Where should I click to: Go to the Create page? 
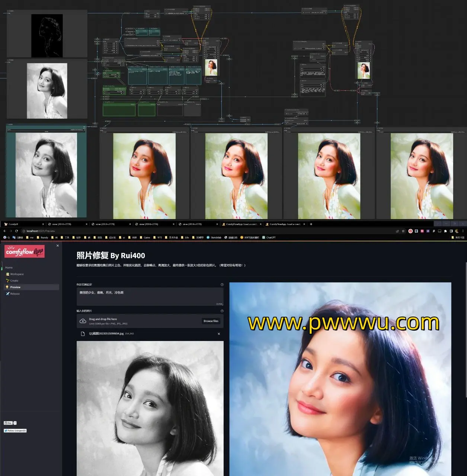pyautogui.click(x=14, y=281)
